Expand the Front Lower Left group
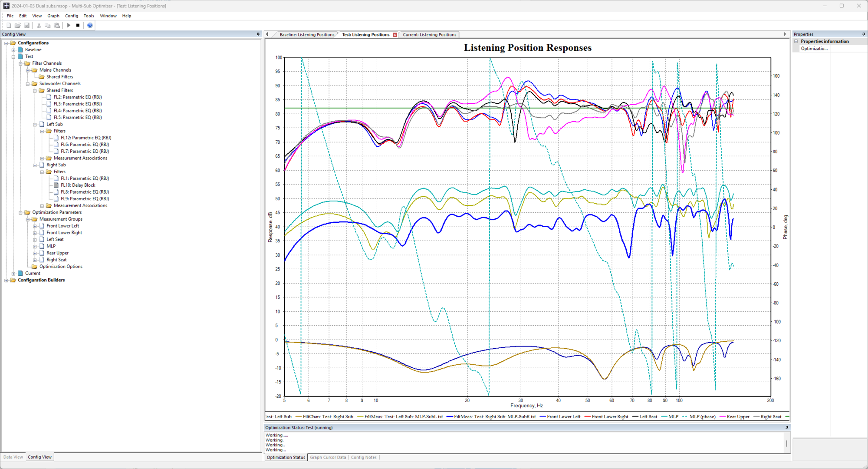The width and height of the screenshot is (868, 469). click(35, 226)
